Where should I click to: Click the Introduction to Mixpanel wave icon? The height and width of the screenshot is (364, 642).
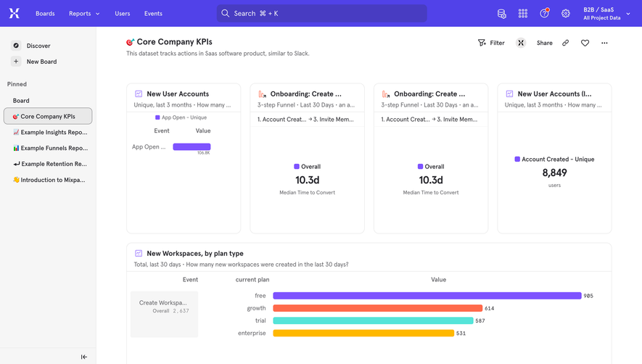coord(16,180)
